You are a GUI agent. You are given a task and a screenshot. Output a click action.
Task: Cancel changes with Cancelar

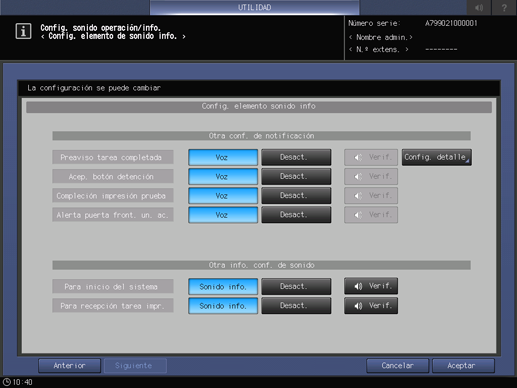[397, 366]
